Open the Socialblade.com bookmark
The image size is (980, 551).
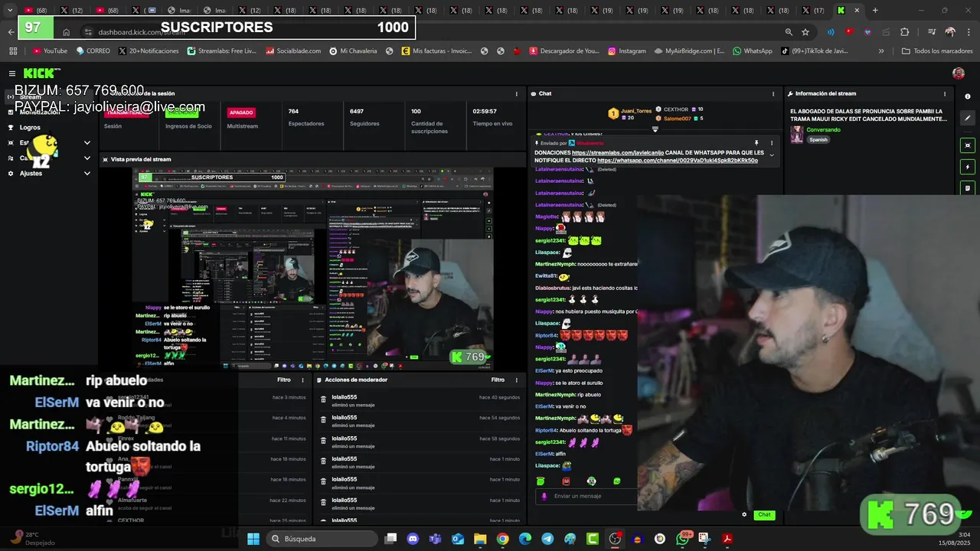(293, 51)
